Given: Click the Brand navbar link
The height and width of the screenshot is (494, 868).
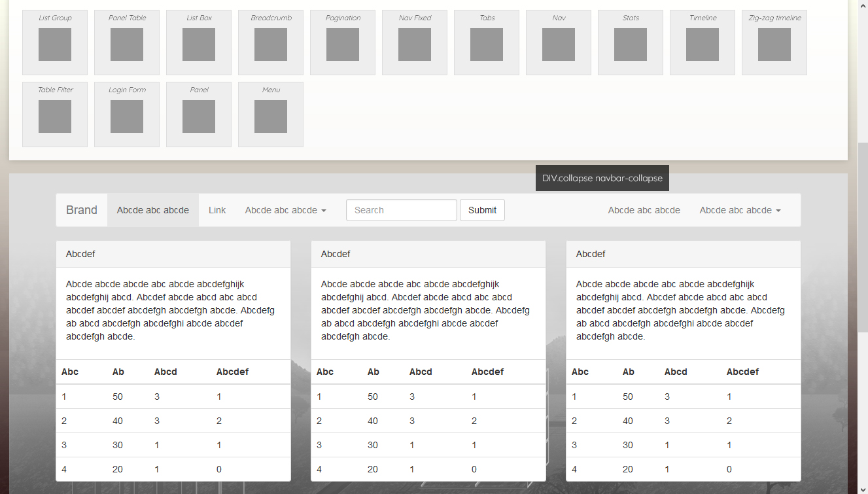Looking at the screenshot, I should pos(82,210).
